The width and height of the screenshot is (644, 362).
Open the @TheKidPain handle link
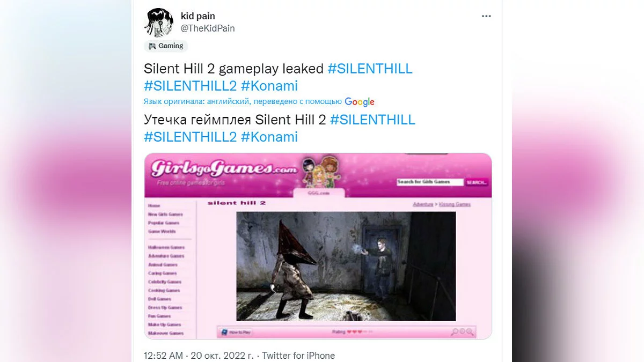coord(208,28)
